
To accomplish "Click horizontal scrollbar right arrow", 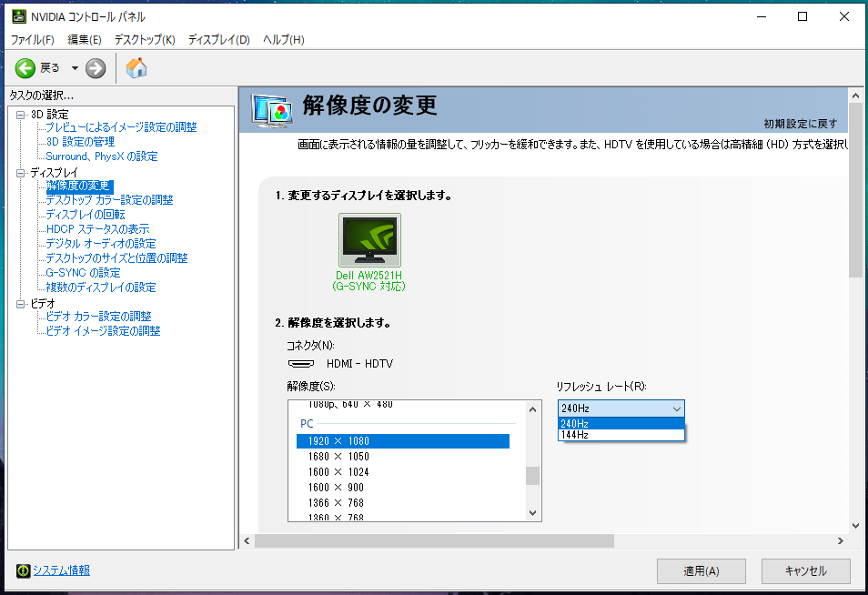I will coord(841,540).
